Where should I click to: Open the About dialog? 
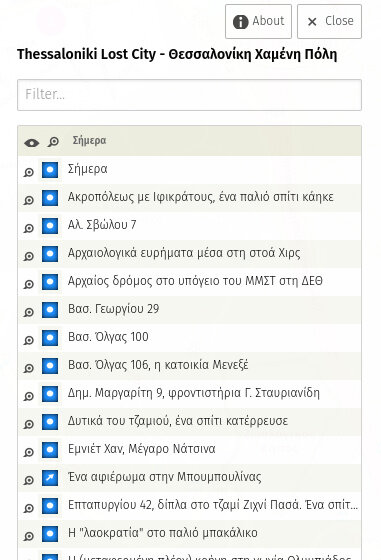coord(258,21)
